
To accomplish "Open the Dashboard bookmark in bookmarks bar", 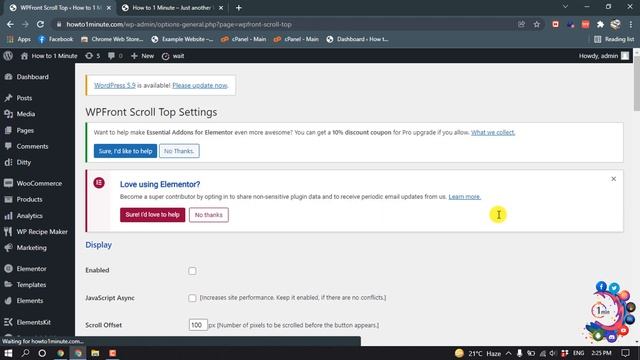I will point(358,39).
